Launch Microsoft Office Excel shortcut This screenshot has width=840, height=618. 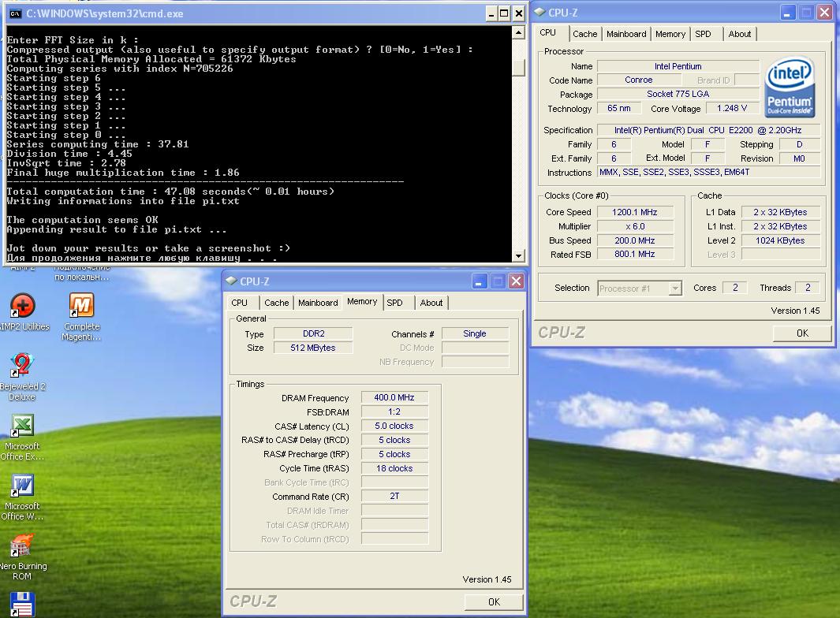coord(22,437)
